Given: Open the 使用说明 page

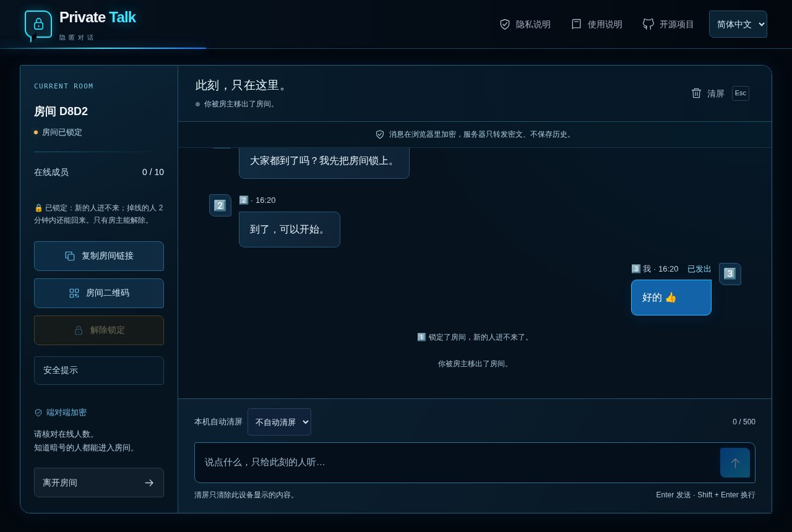Looking at the screenshot, I should click(596, 24).
